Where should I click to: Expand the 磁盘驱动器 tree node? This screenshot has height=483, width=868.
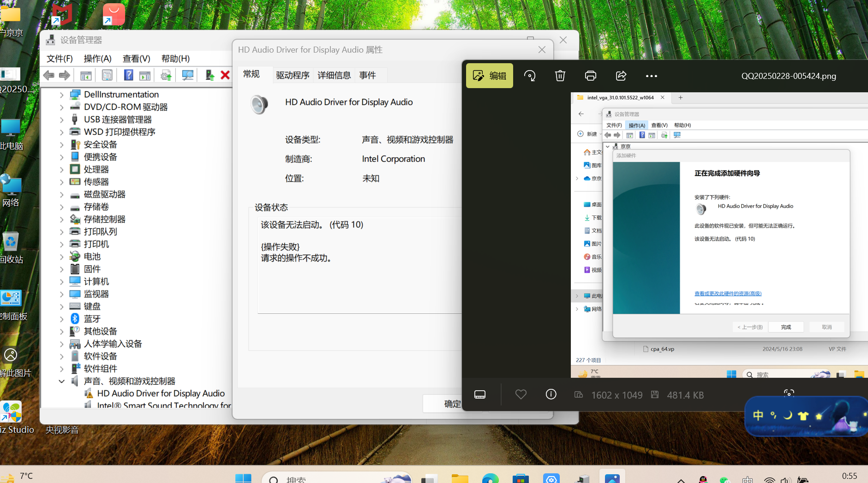61,194
